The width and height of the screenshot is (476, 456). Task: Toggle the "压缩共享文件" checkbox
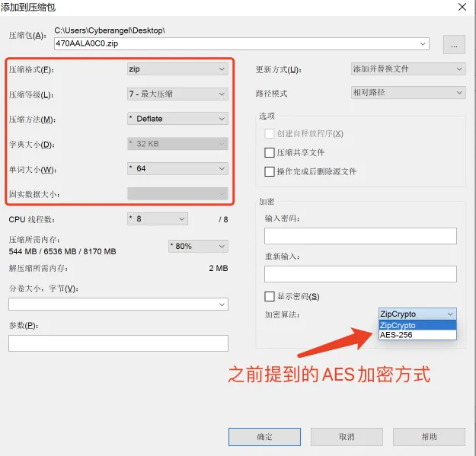pos(270,152)
